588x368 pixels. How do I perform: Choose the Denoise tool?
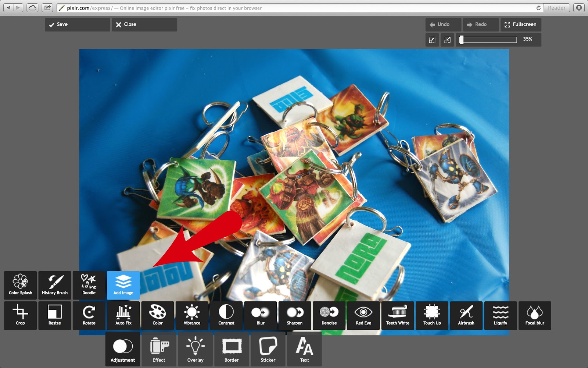tap(329, 315)
